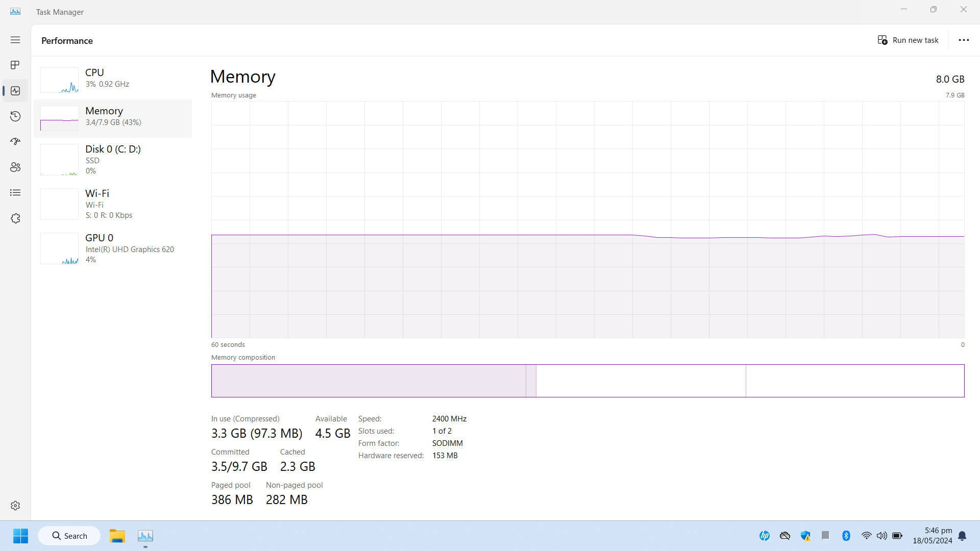Open the notification bell icon
Screen dimensions: 980x551
(962, 536)
